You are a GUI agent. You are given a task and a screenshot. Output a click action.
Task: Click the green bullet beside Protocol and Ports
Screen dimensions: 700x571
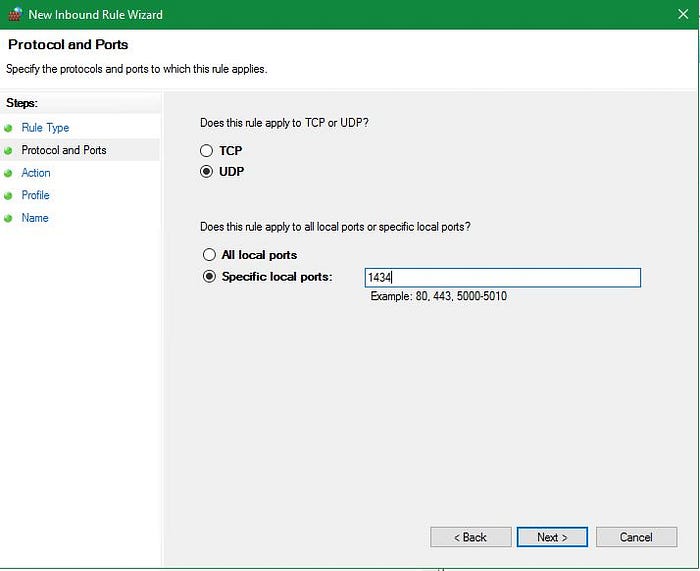(x=8, y=151)
